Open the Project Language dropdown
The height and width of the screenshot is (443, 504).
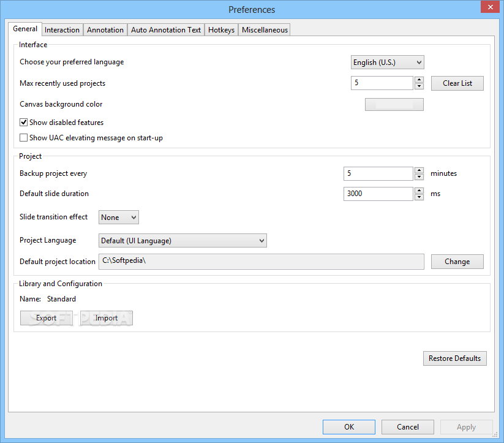point(182,241)
